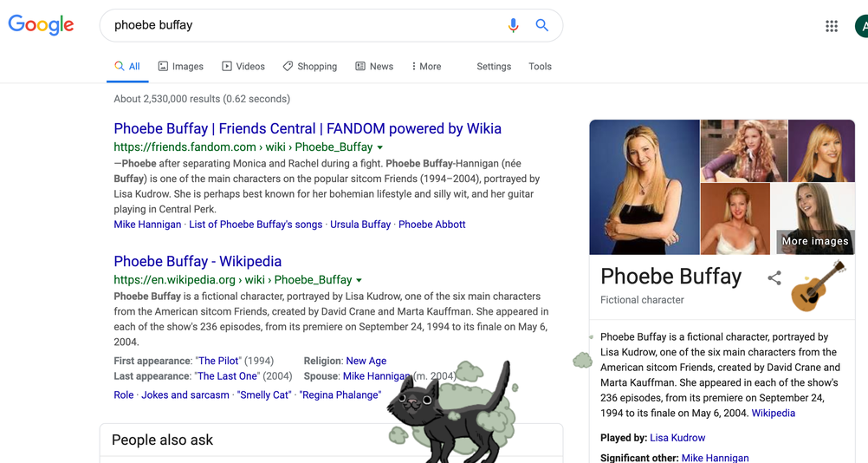868x463 pixels.
Task: Open the Images search tab
Action: (180, 67)
